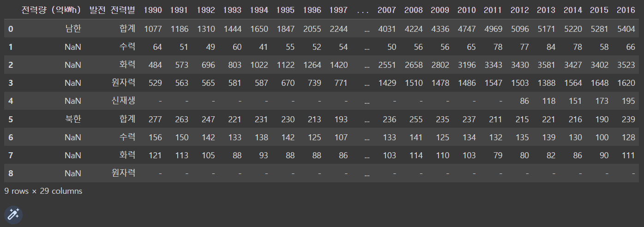Click value 121 in row 7
644x227 pixels.
[x=155, y=155]
